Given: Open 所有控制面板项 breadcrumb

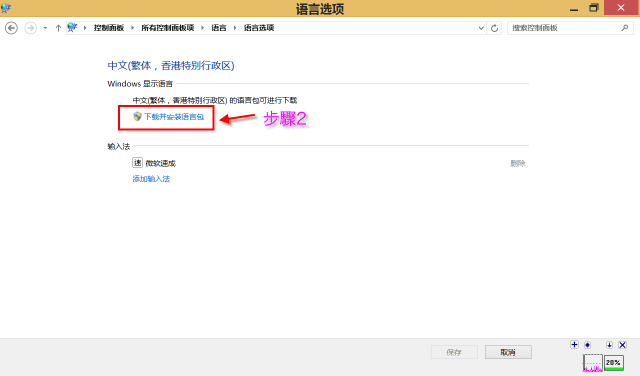Looking at the screenshot, I should (x=168, y=28).
